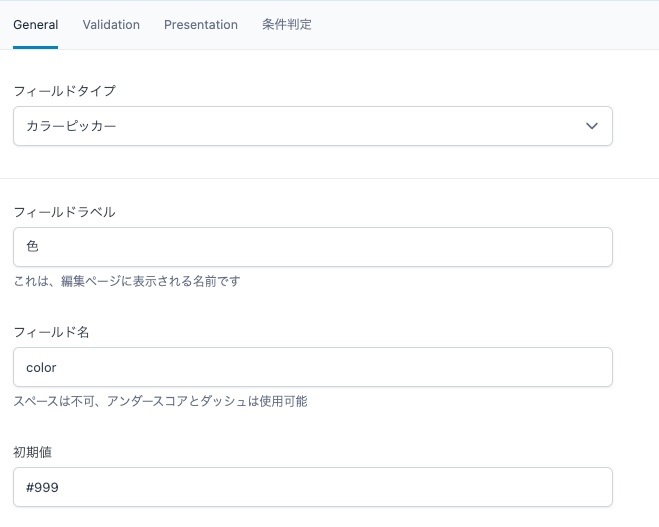Click the フィールドラベル label text
This screenshot has width=659, height=527.
coord(64,211)
